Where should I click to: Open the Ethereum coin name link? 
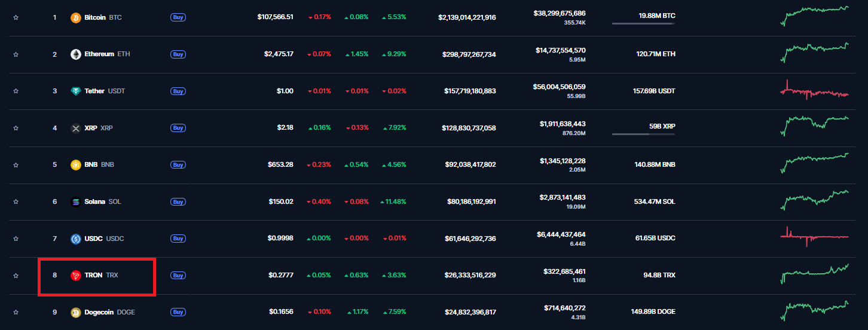point(99,54)
